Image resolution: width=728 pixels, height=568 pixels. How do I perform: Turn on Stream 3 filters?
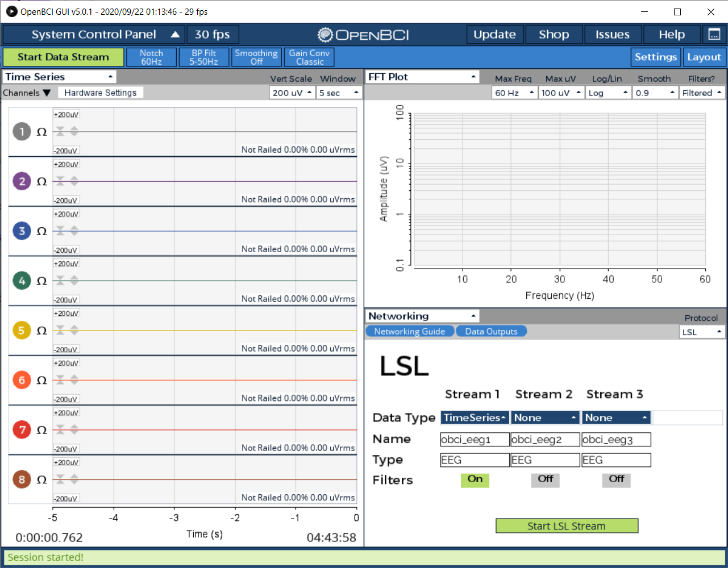click(617, 479)
